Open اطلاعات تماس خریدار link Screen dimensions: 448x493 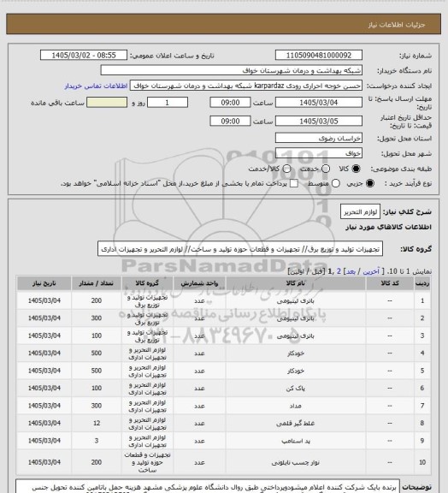click(96, 86)
